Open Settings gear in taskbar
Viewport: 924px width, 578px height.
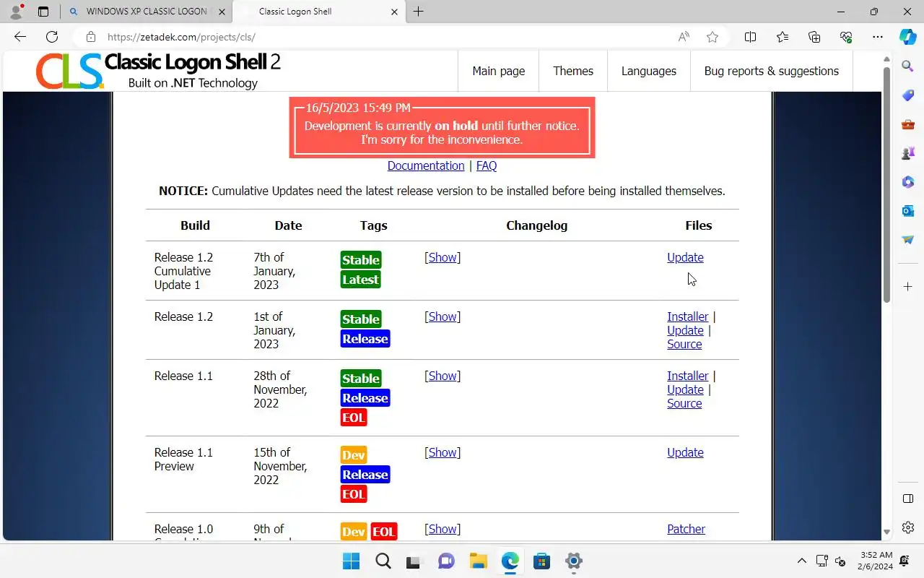(x=573, y=561)
